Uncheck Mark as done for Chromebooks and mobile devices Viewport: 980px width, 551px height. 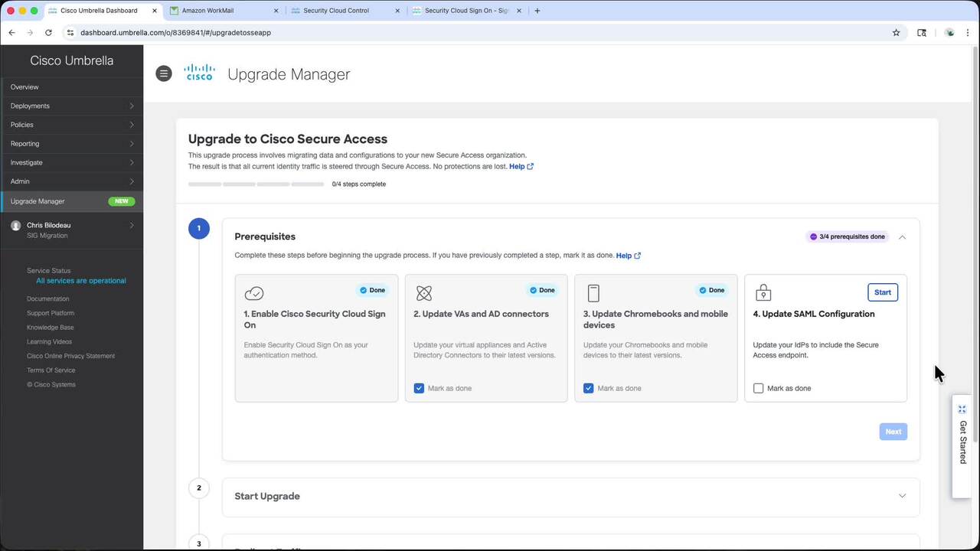[x=589, y=388]
